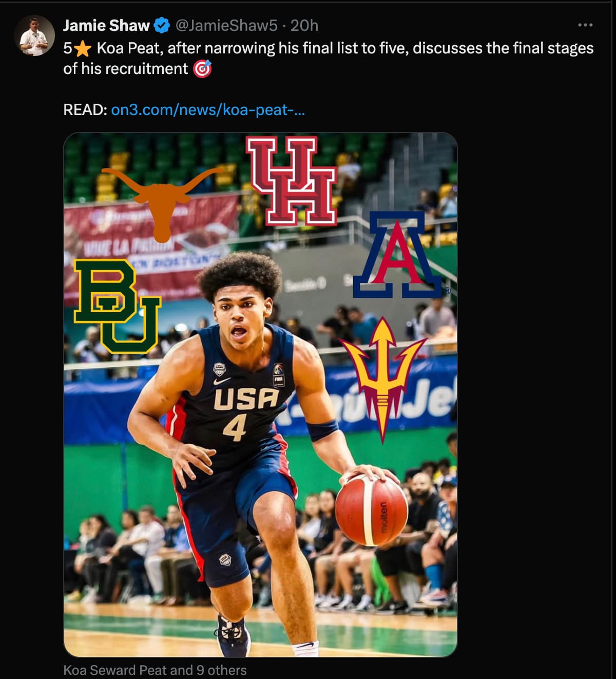Show tagged people: Koa Seward Peat and 9 others

(155, 670)
